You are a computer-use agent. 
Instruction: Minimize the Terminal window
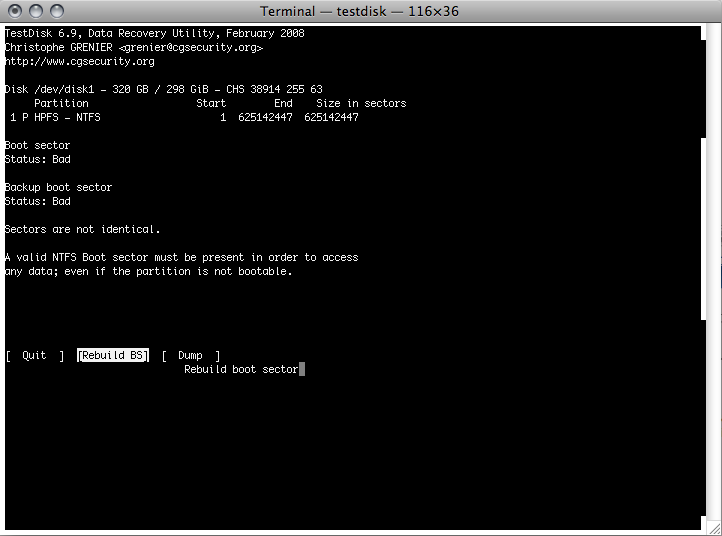(36, 11)
